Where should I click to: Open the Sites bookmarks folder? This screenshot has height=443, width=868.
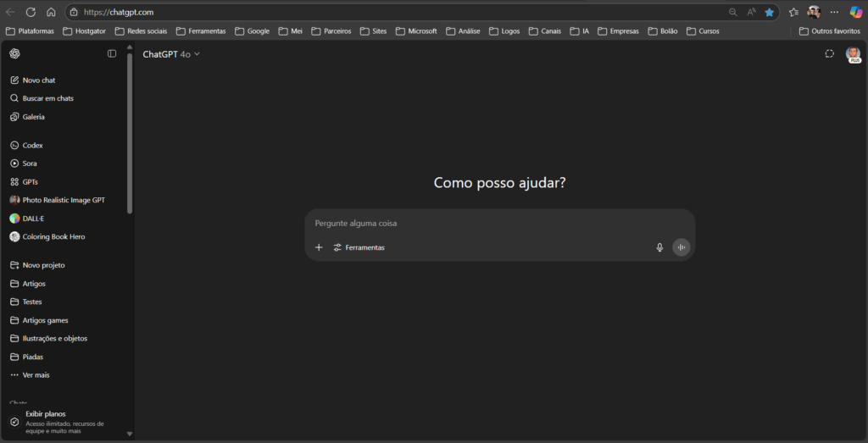pyautogui.click(x=374, y=31)
